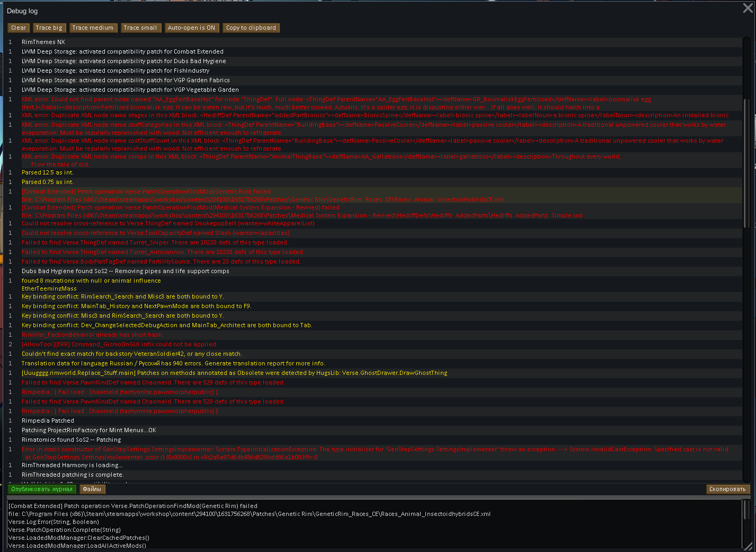Click the green Опубликовать журнал button
This screenshot has height=552, width=756.
pyautogui.click(x=42, y=489)
